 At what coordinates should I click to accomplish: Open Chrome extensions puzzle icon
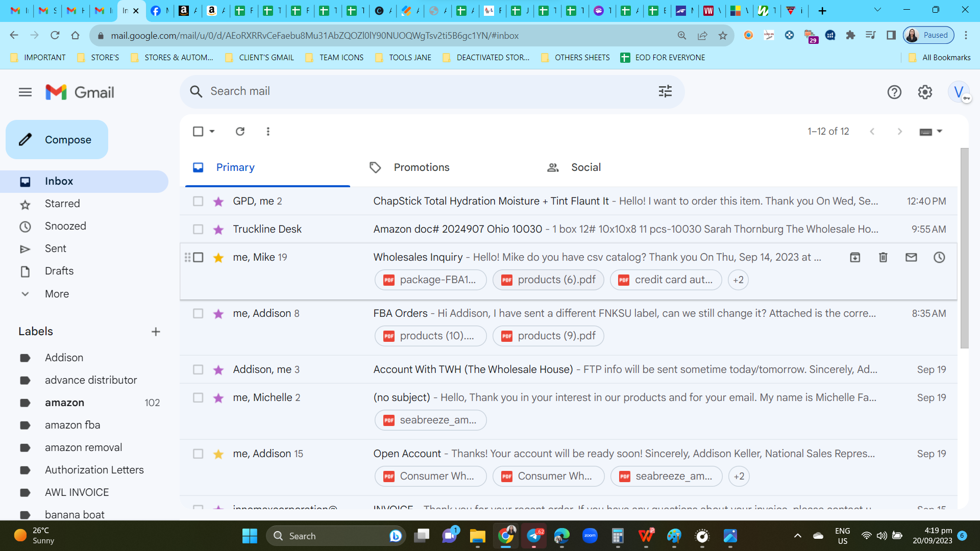pos(850,35)
